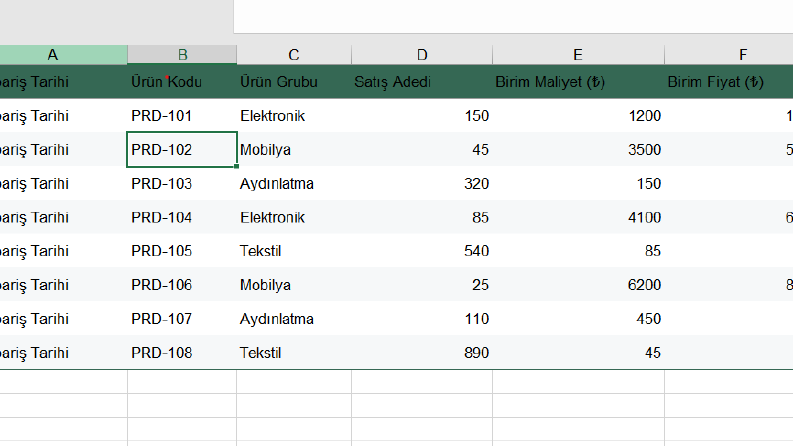Select unit cost cell 45 for PRD-108
The width and height of the screenshot is (793, 446).
point(578,352)
